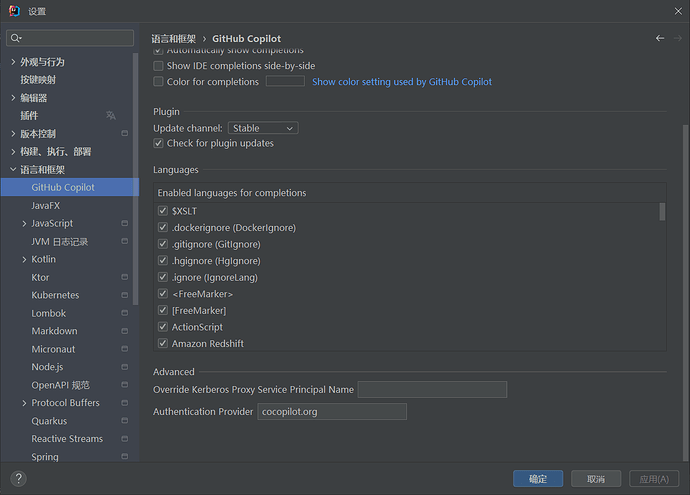This screenshot has height=495, width=690.
Task: Click the IntelliJ logo in title bar
Action: (15, 11)
